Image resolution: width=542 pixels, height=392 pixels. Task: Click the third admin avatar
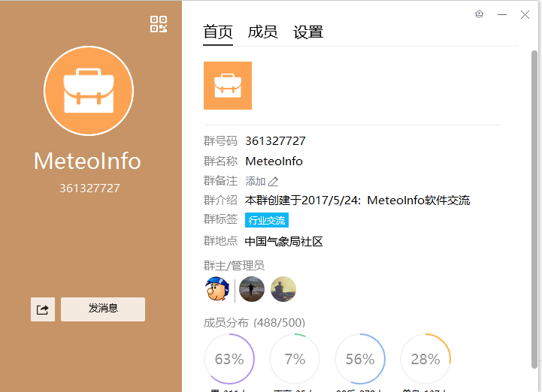[x=283, y=289]
